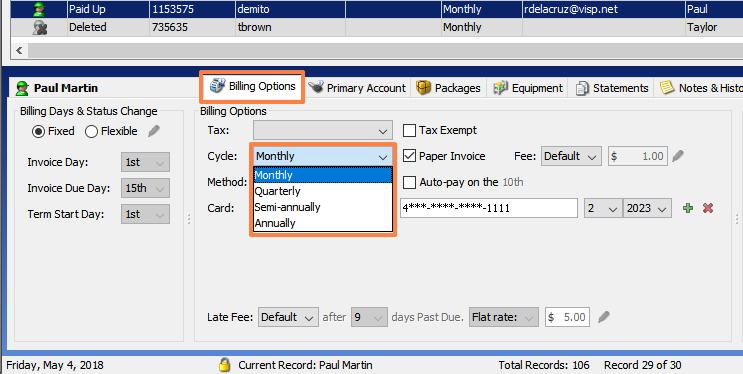The image size is (743, 374).
Task: Click the username tbrown cell
Action: (290, 27)
